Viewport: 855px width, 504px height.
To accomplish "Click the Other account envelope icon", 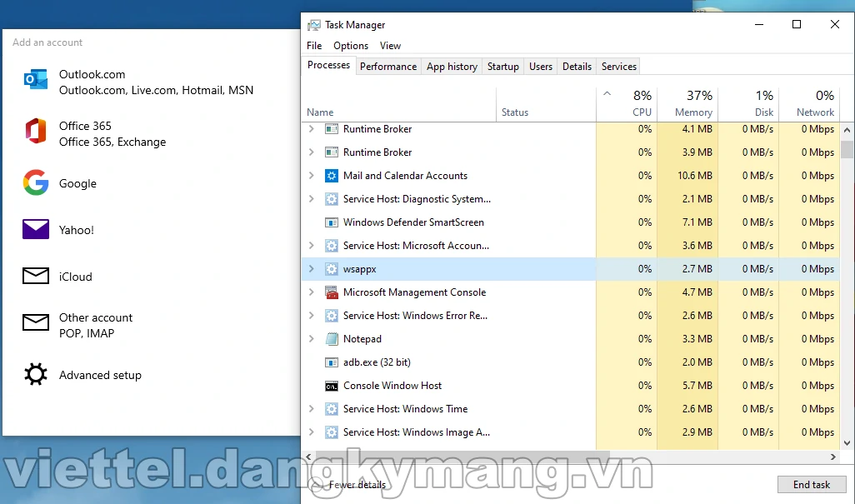I will [x=36, y=322].
